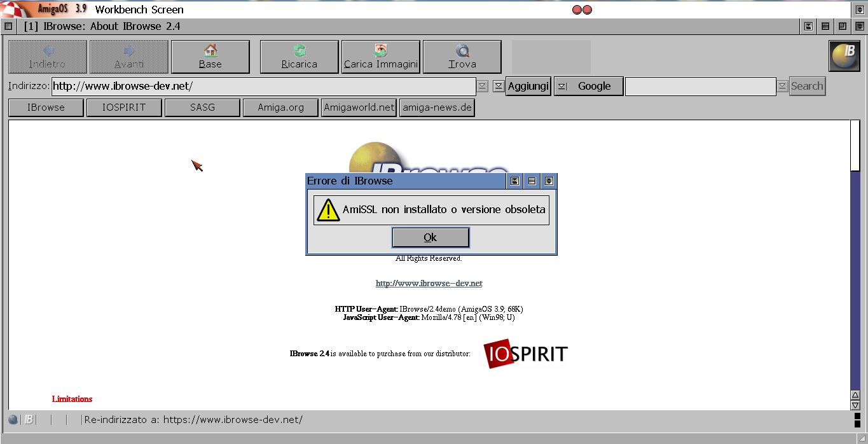Expand the Google search engine selector
This screenshot has width=868, height=444.
(562, 87)
